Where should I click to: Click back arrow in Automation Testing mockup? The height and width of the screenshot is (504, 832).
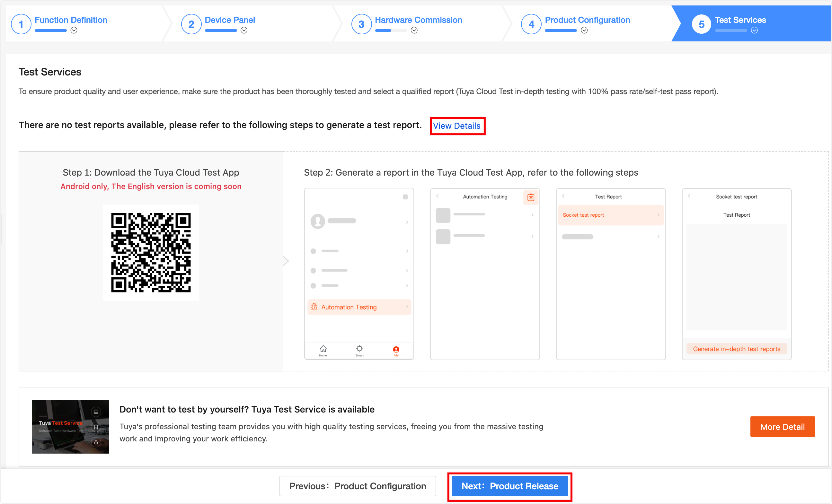(437, 196)
